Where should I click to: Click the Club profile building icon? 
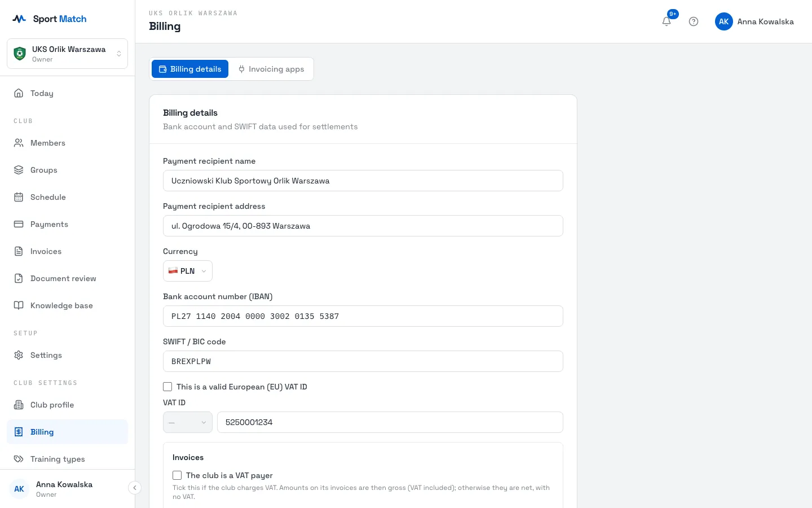click(19, 405)
